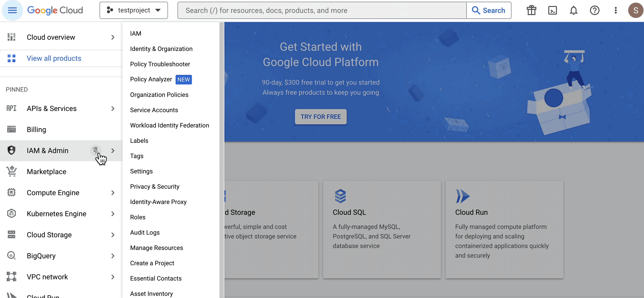Click the APIs & Services sidebar icon

coord(11,108)
